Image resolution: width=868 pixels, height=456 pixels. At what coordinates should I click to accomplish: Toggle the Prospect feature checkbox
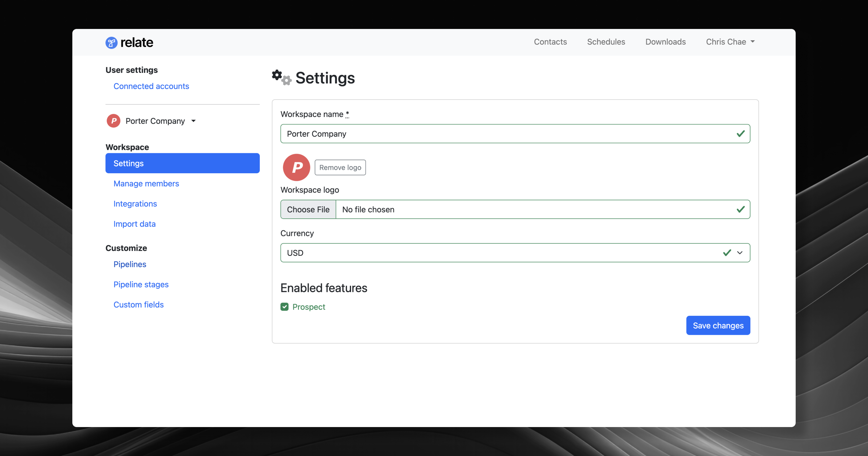(x=285, y=307)
